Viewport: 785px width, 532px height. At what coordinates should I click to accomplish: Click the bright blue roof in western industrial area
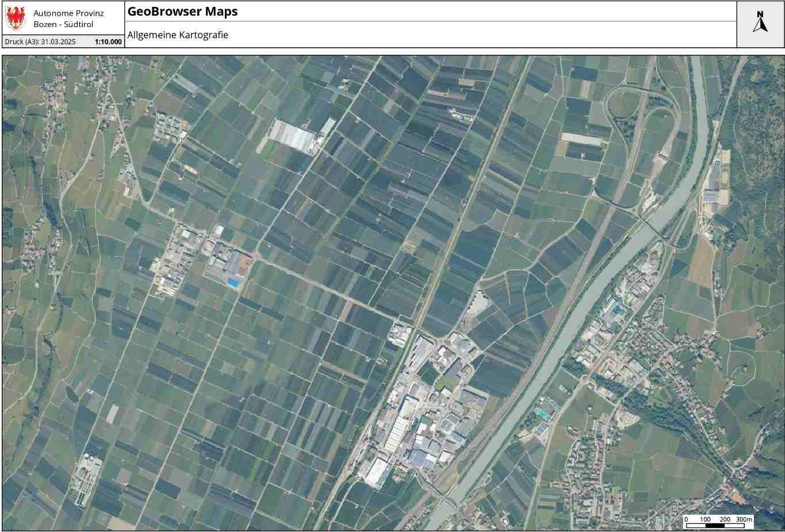pos(233,282)
